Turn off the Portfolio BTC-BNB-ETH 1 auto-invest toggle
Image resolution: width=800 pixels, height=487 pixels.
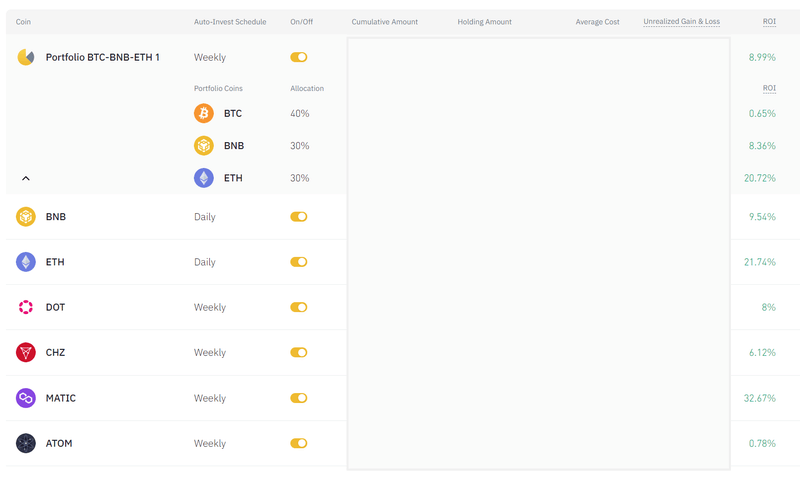click(298, 58)
